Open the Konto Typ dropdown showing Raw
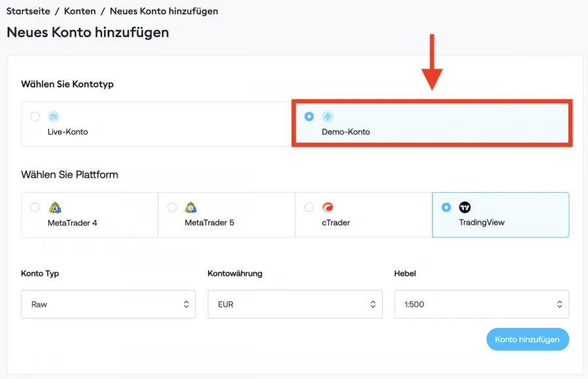 coord(108,305)
